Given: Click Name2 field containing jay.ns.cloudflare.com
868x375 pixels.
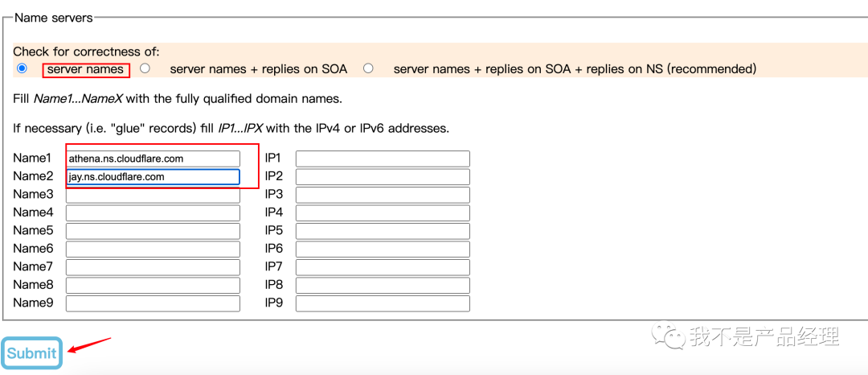Looking at the screenshot, I should tap(153, 177).
